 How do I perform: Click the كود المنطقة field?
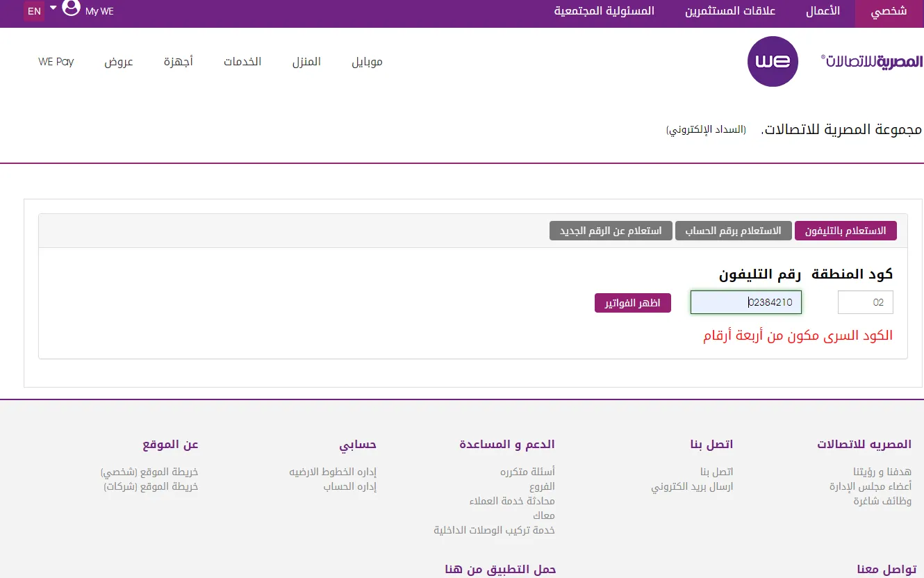[865, 302]
